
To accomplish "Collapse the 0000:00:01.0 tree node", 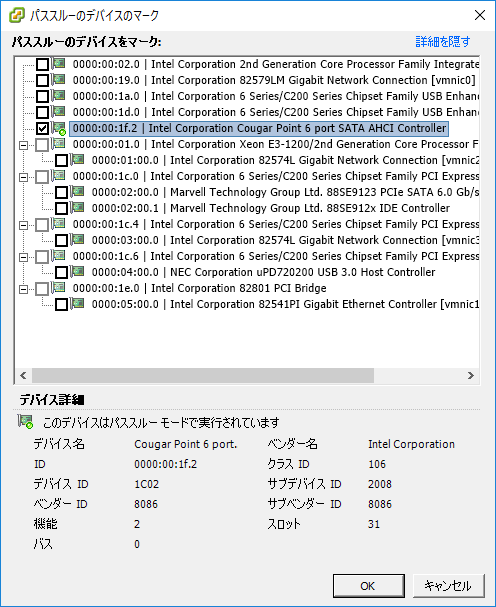I will coord(24,145).
